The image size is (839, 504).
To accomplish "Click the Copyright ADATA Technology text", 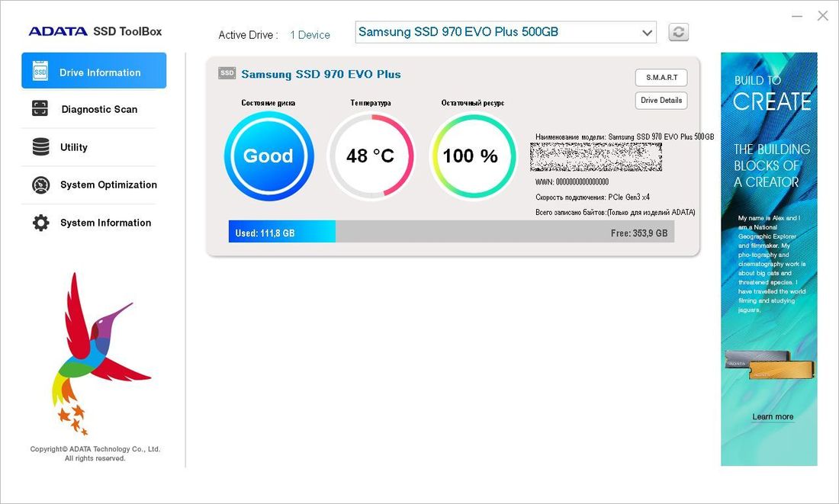I will tap(95, 454).
